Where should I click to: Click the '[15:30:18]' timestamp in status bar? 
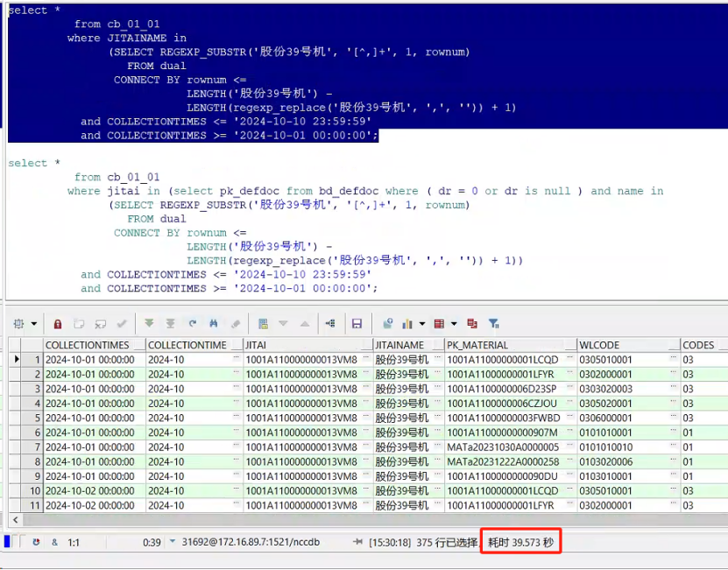coord(390,543)
